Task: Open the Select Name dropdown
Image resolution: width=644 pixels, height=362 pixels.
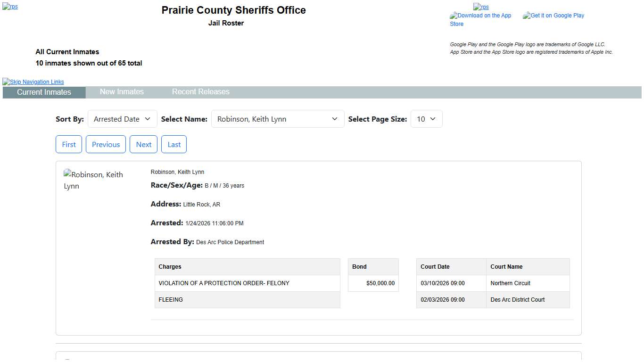Action: [x=277, y=119]
